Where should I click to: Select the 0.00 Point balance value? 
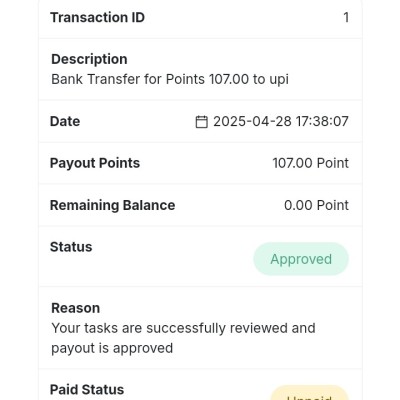(316, 205)
